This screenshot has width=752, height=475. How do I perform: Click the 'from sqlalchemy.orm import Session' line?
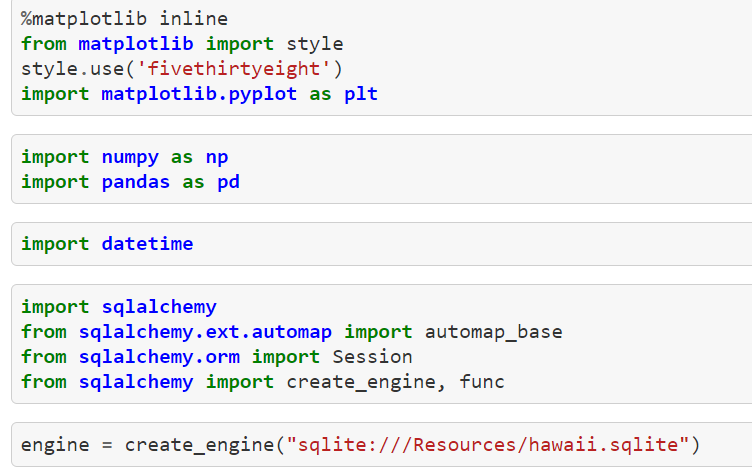pos(217,357)
